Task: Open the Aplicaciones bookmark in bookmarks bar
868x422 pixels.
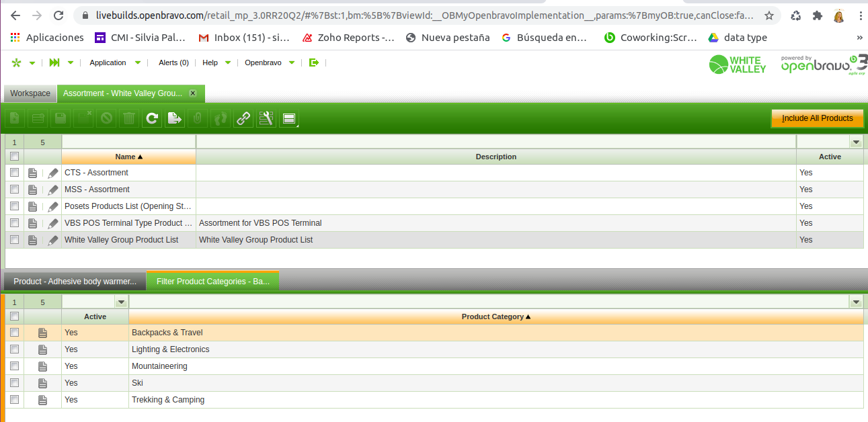Action: pos(47,38)
